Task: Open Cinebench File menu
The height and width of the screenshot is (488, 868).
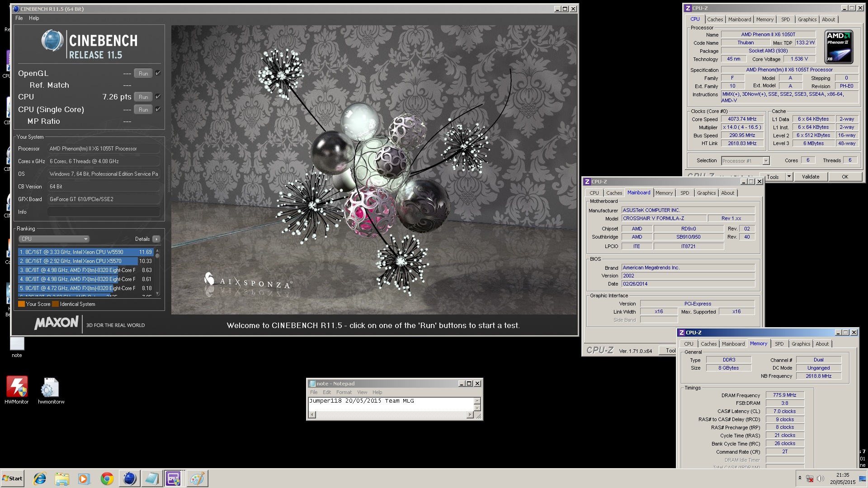Action: pyautogui.click(x=19, y=18)
